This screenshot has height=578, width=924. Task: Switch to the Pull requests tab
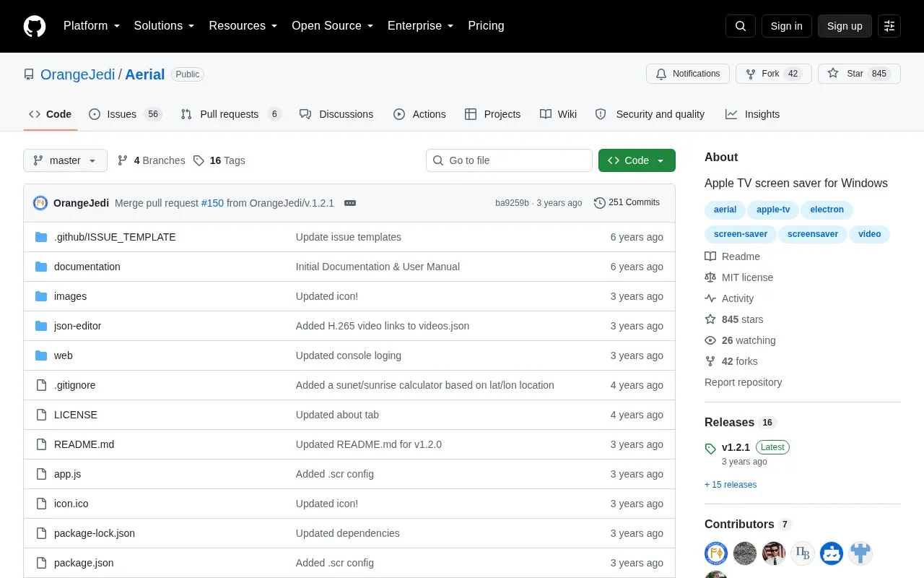[x=231, y=114]
